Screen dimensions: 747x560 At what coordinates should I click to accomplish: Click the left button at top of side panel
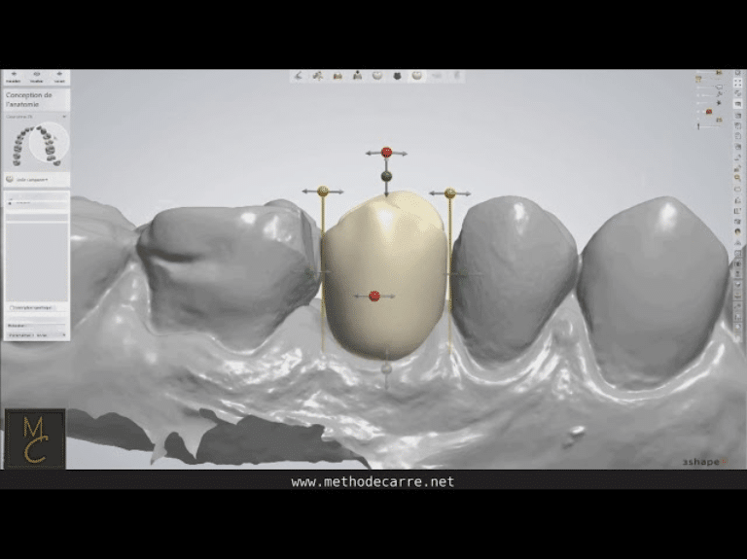click(x=13, y=77)
